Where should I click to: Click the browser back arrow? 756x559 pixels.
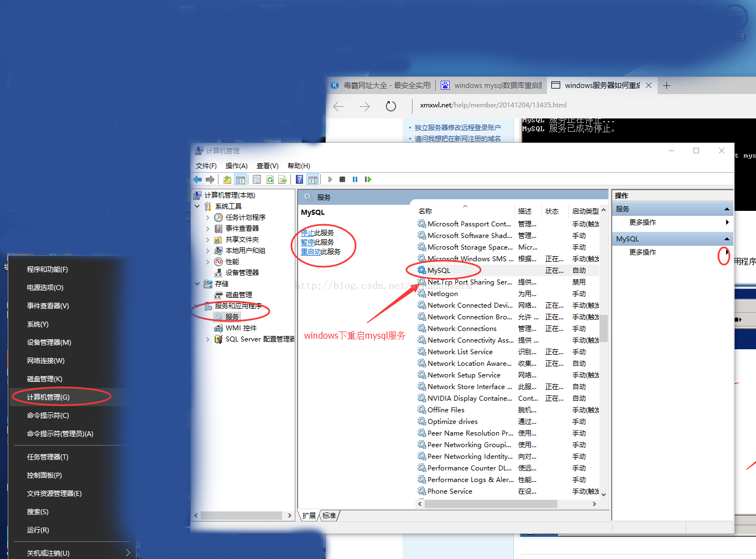pos(338,106)
